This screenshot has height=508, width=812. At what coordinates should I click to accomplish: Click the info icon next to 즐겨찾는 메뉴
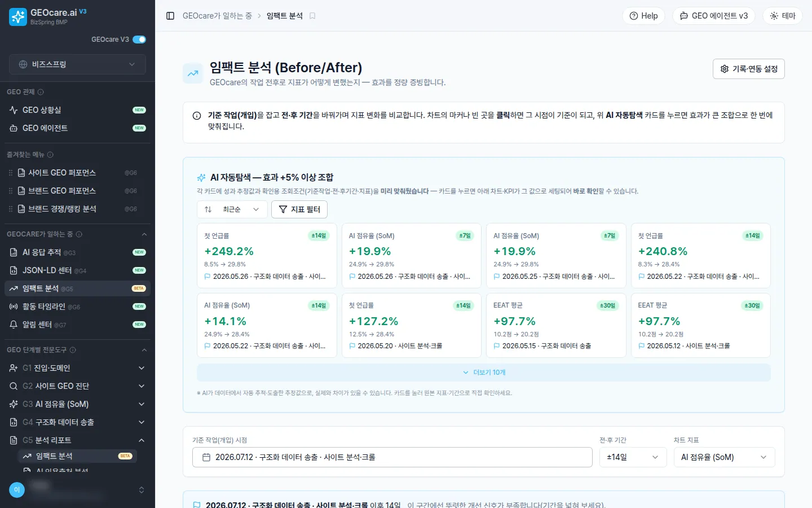pos(50,155)
